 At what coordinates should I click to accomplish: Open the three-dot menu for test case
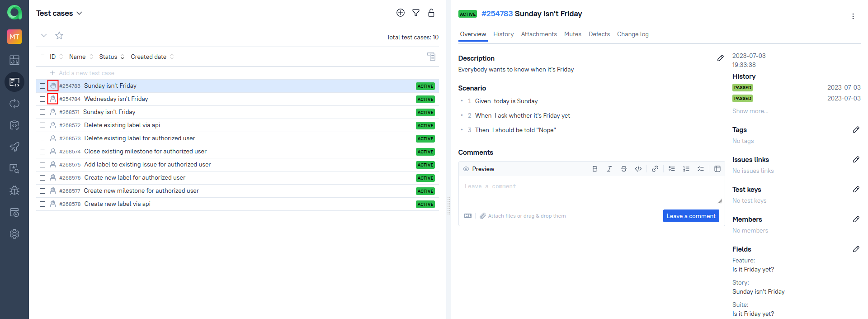853,16
